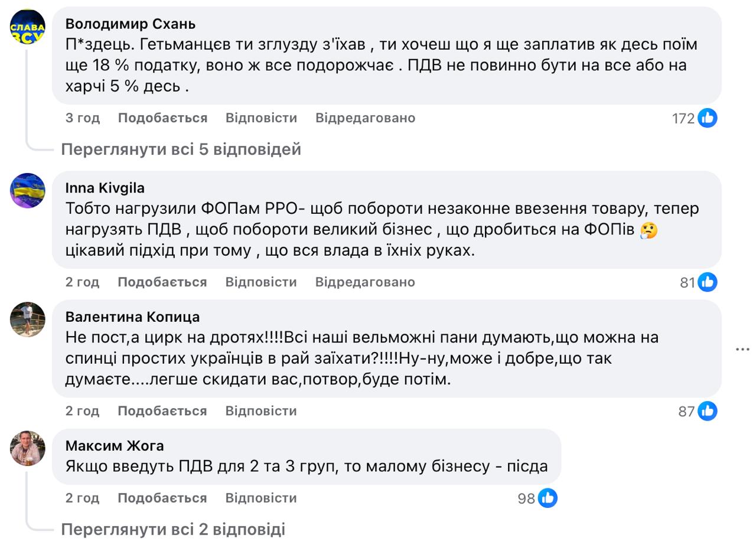Open Володимир Схань profile avatar

click(28, 27)
